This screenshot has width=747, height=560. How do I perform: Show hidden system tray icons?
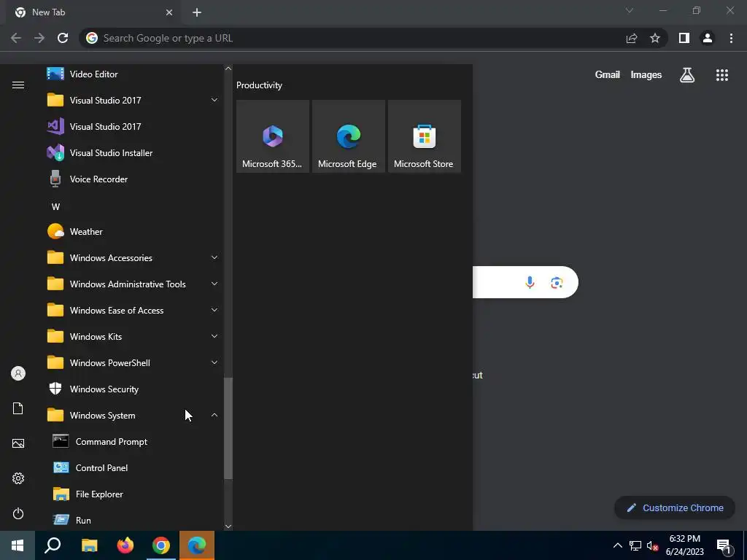pos(617,545)
